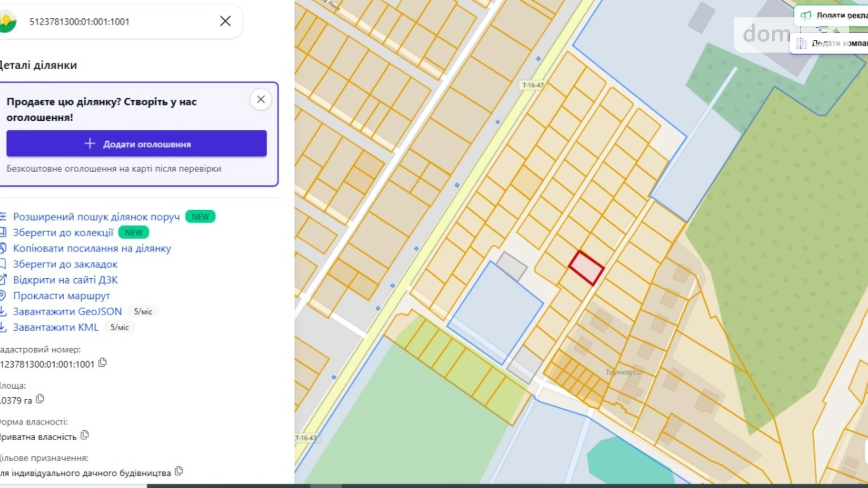
Task: Click the megaphone icon in 'Додати рекламу'
Action: [x=806, y=15]
